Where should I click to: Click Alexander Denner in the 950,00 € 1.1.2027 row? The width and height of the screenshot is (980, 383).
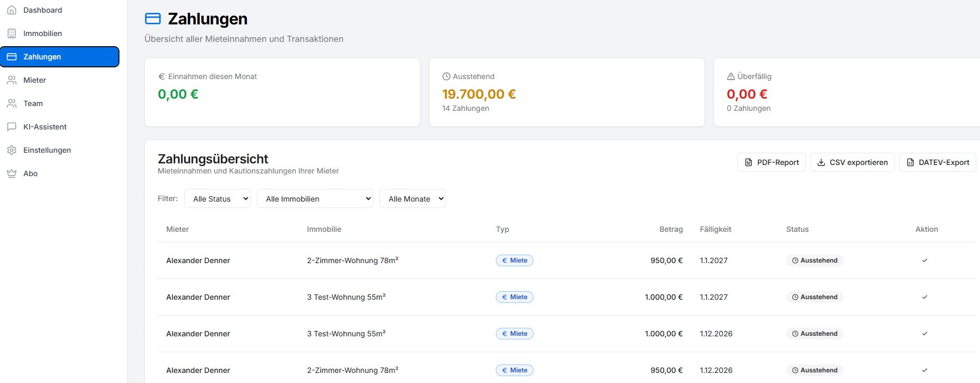(198, 260)
